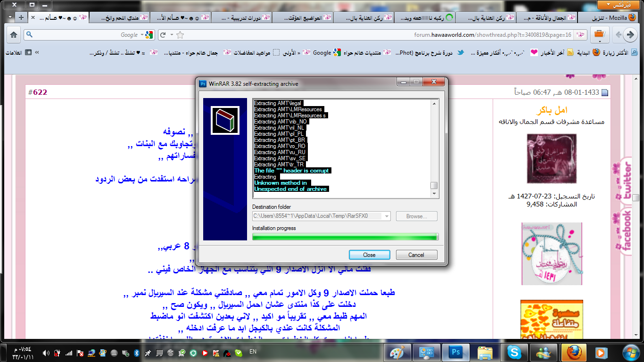Open Photoshop from the taskbar
The width and height of the screenshot is (644, 362).
click(x=456, y=352)
